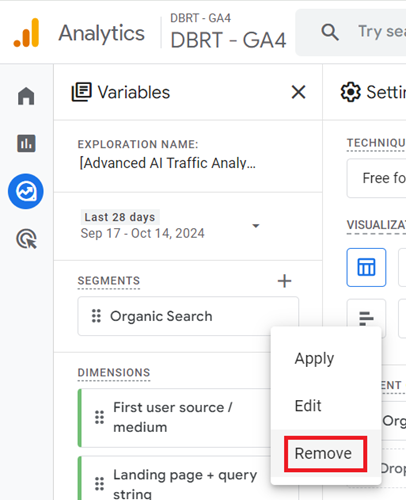Choose Apply in the context menu
This screenshot has width=406, height=500.
point(314,359)
